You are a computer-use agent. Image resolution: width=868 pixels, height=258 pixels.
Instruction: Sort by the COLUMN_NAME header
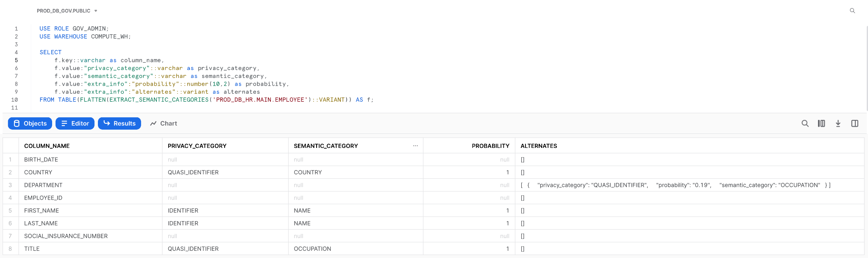point(47,146)
